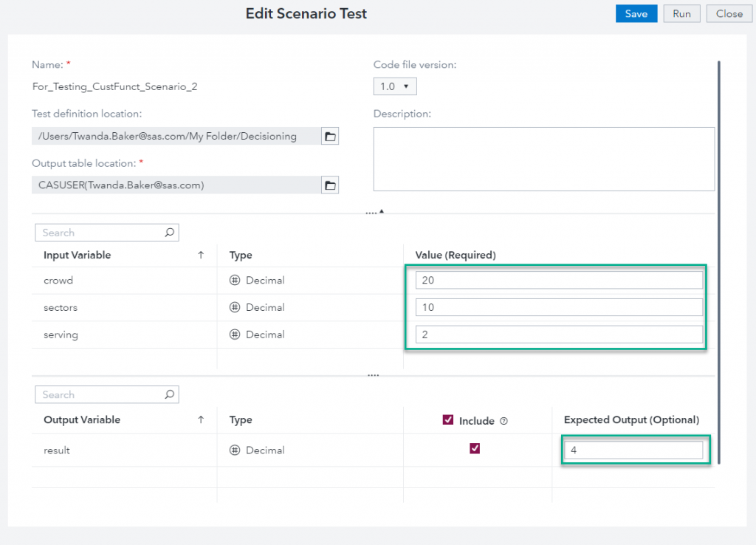Screen dimensions: 756x545
Task: Click the Decimal type icon for result
Action: pos(235,450)
